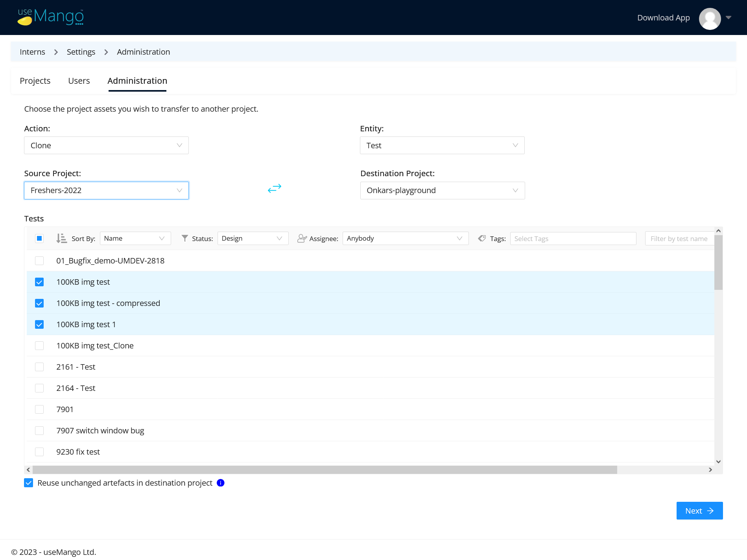The height and width of the screenshot is (560, 747).
Task: Open the Action dropdown showing Clone
Action: tap(106, 146)
